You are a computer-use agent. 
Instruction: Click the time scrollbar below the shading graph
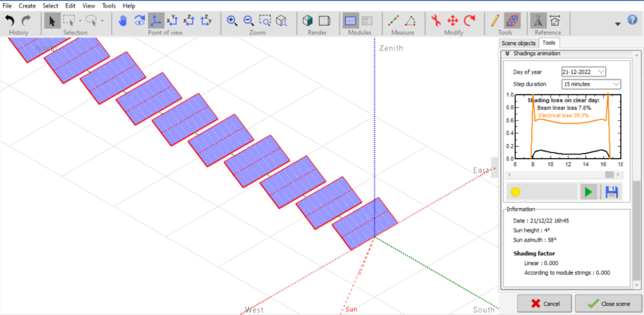click(563, 174)
